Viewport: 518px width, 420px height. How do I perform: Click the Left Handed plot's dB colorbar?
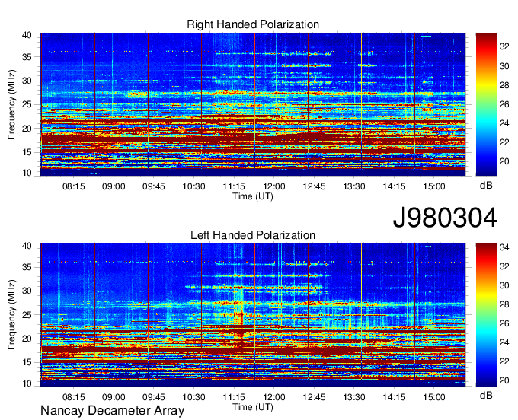point(486,315)
